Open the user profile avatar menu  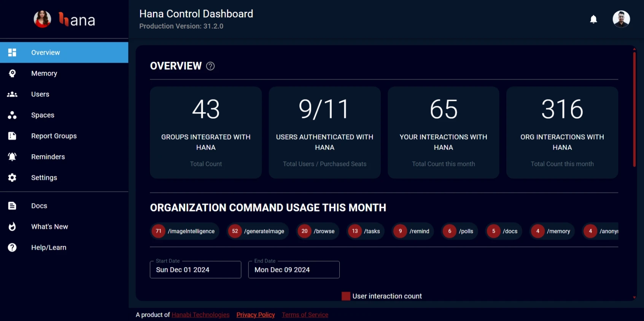(x=621, y=19)
